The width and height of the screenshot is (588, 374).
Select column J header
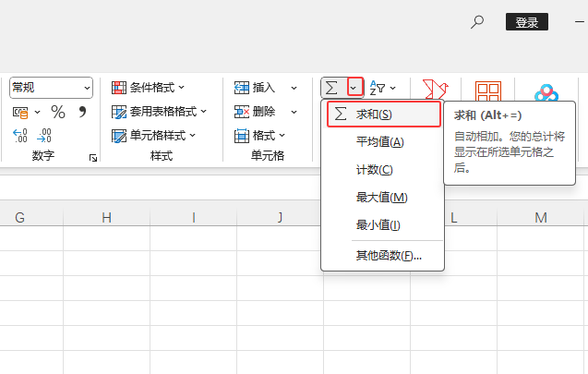click(x=280, y=218)
